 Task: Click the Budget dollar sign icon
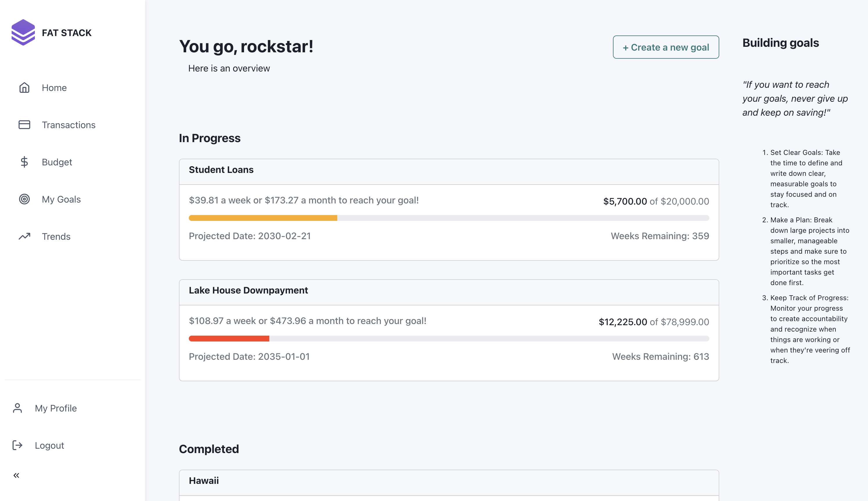(x=24, y=162)
